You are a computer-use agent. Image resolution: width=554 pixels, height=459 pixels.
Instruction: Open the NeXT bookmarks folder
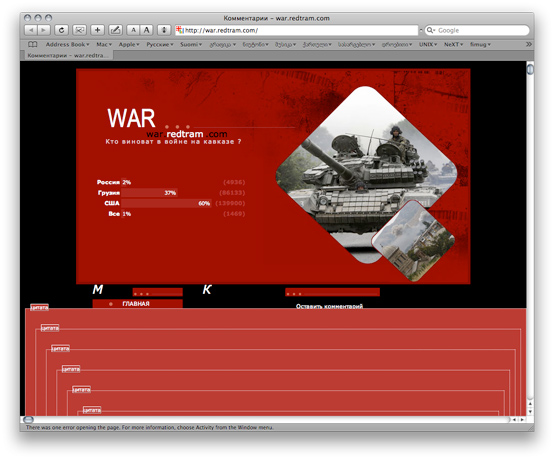(x=453, y=45)
